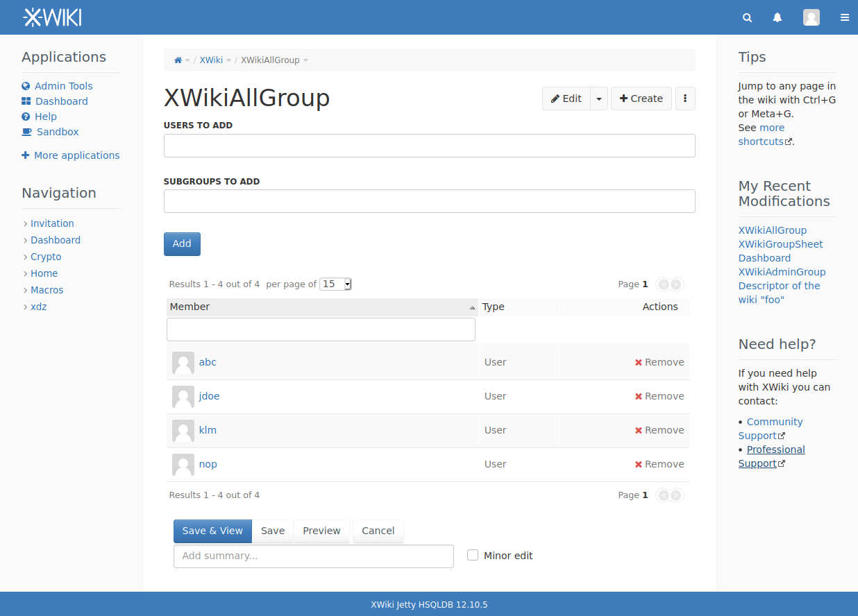The width and height of the screenshot is (858, 616).
Task: Click Save & View
Action: (x=212, y=531)
